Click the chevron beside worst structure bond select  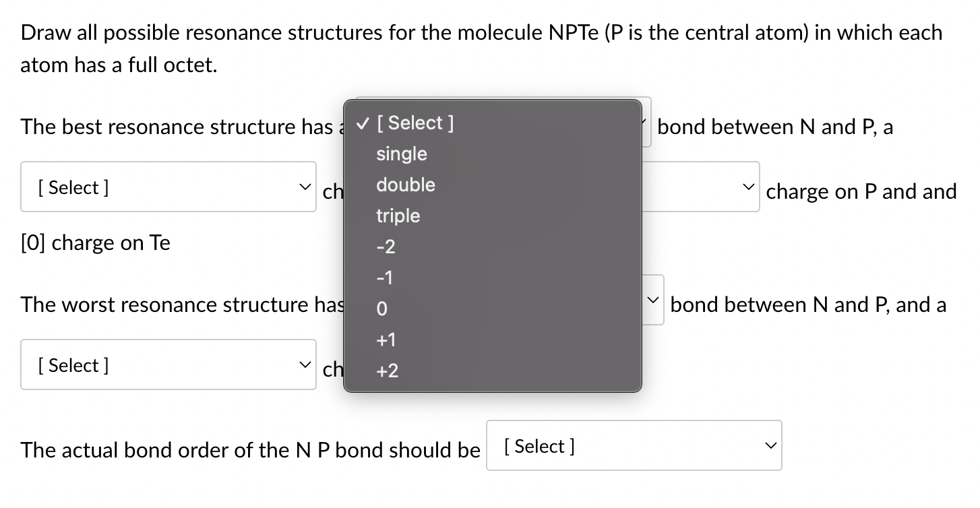click(652, 298)
